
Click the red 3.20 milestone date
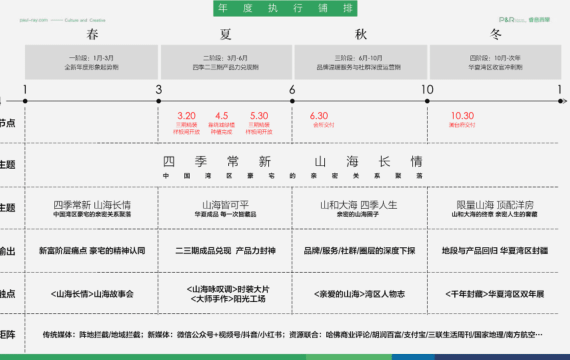186,116
